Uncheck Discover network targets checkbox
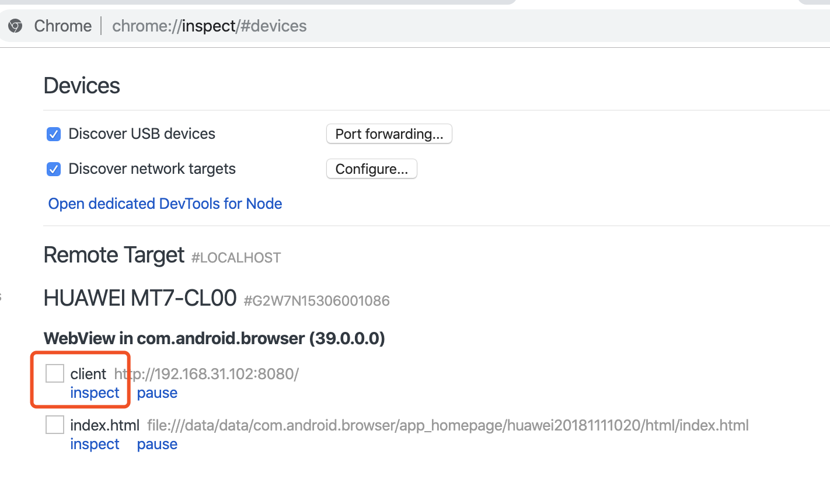This screenshot has width=830, height=504. (54, 169)
